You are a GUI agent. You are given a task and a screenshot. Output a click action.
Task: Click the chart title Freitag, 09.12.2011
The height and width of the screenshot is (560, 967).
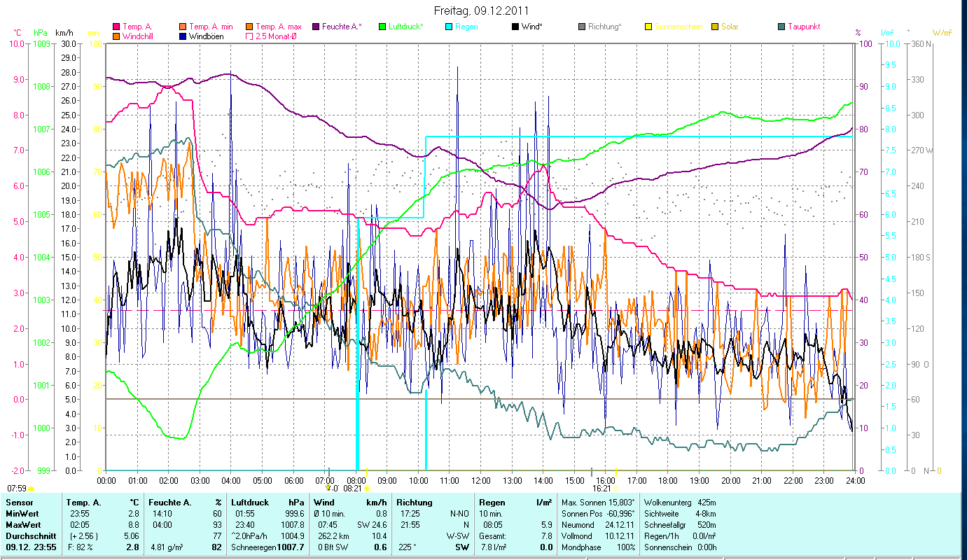(481, 10)
